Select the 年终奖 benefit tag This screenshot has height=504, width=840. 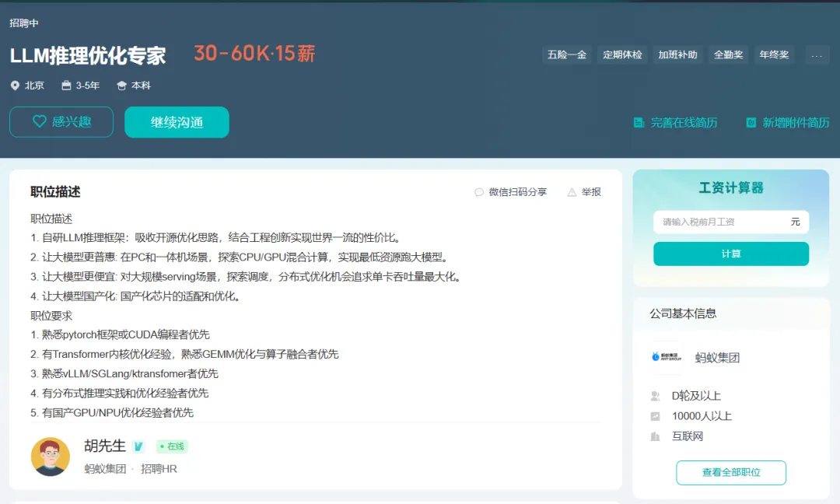(774, 55)
